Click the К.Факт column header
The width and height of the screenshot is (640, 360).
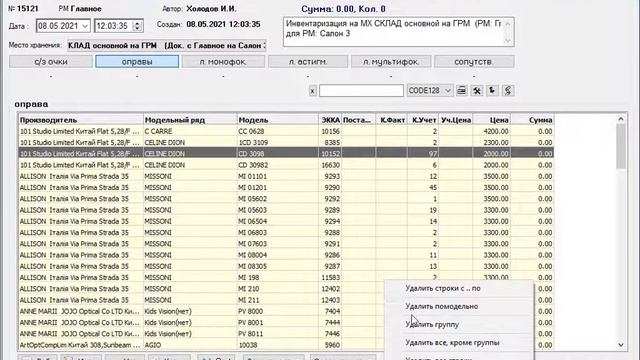coord(391,120)
